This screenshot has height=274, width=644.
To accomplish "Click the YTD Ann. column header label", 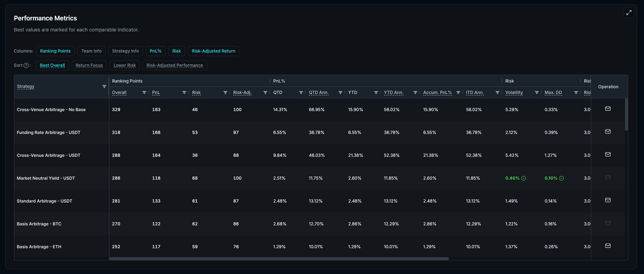I will pos(394,92).
